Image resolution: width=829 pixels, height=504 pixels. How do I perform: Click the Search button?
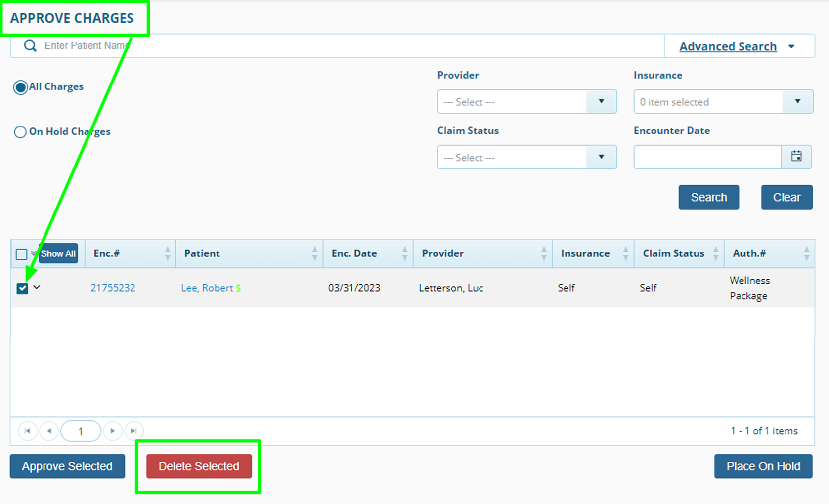(708, 197)
